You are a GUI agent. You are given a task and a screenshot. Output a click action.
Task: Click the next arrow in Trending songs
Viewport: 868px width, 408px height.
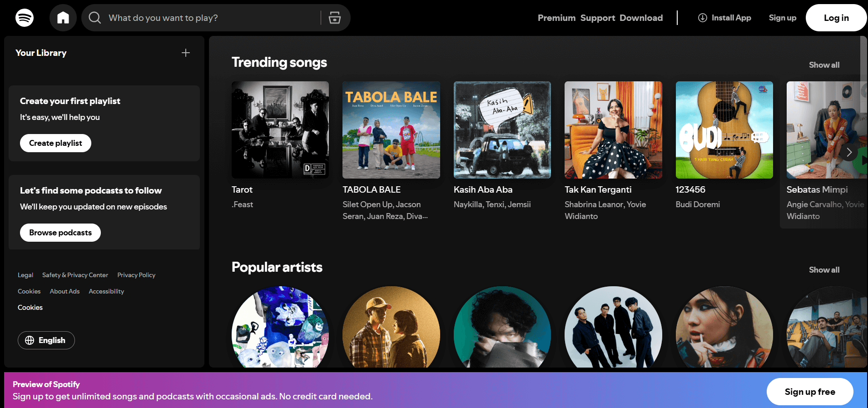tap(849, 153)
